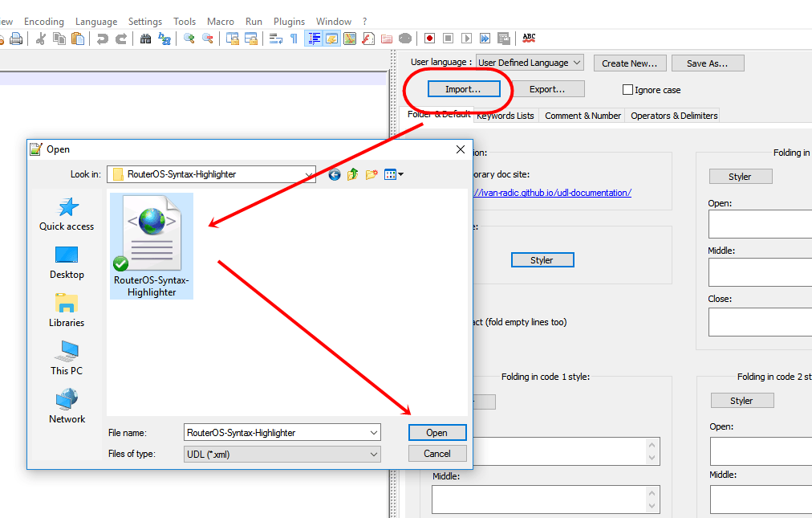Viewport: 812px width, 518px height.
Task: Open the Window menu
Action: [x=334, y=21]
